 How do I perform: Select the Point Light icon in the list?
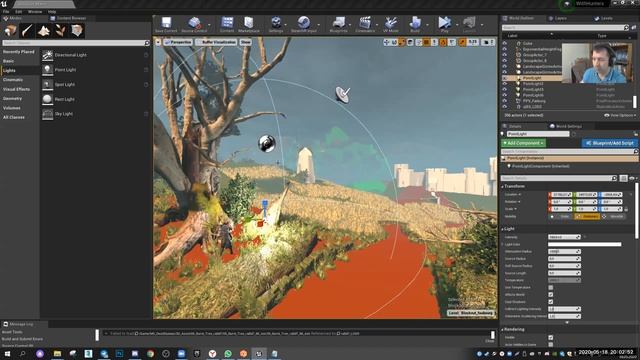pyautogui.click(x=48, y=70)
